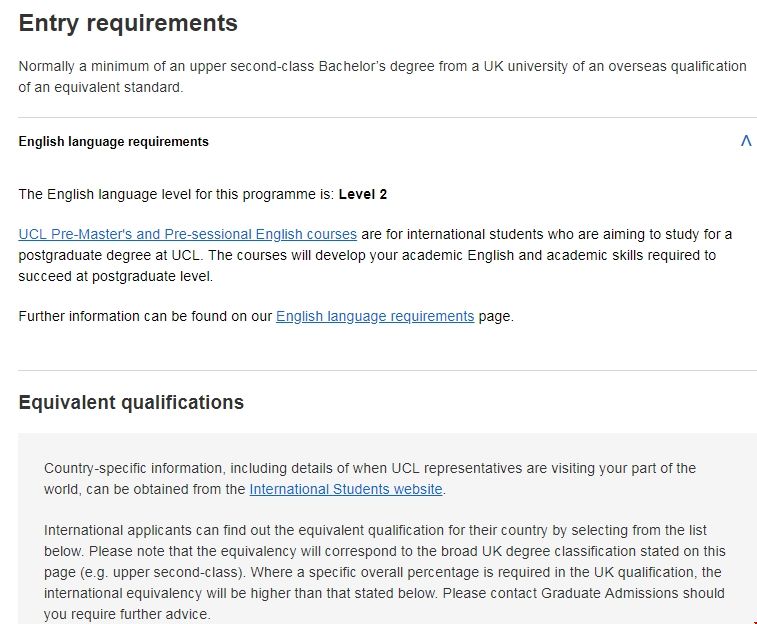The height and width of the screenshot is (624, 757).
Task: Click the Equivalent qualifications heading
Action: pyautogui.click(x=131, y=403)
